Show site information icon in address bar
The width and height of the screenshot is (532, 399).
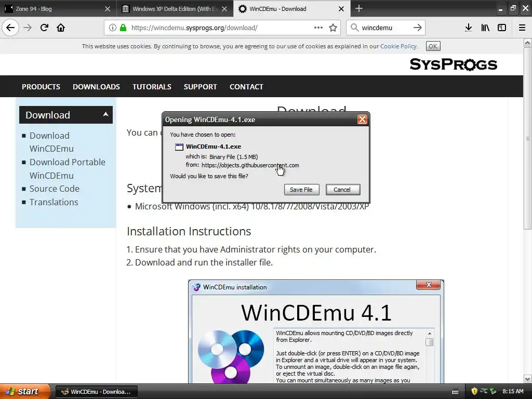(x=112, y=28)
